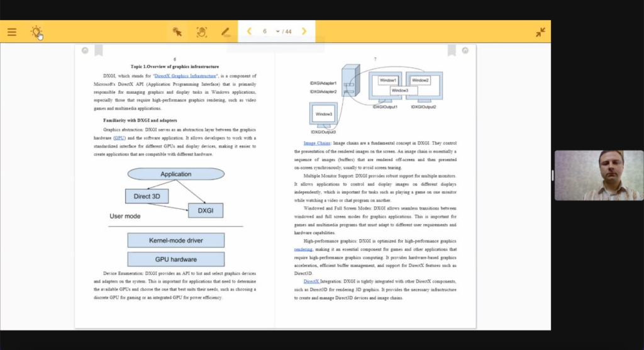The width and height of the screenshot is (644, 350).
Task: Click the webcam panel resize handle
Action: pos(553,176)
